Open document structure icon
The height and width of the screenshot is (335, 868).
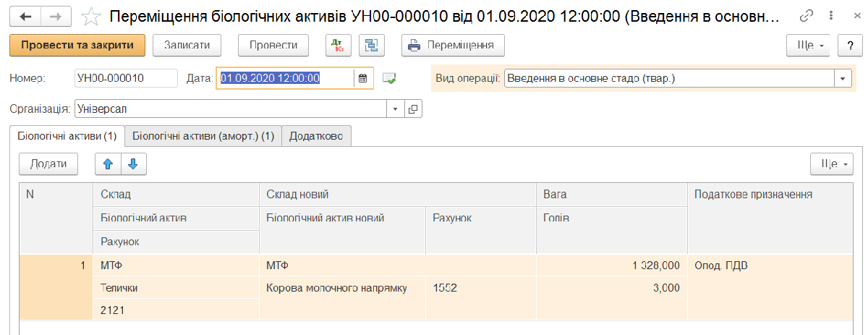click(x=372, y=45)
